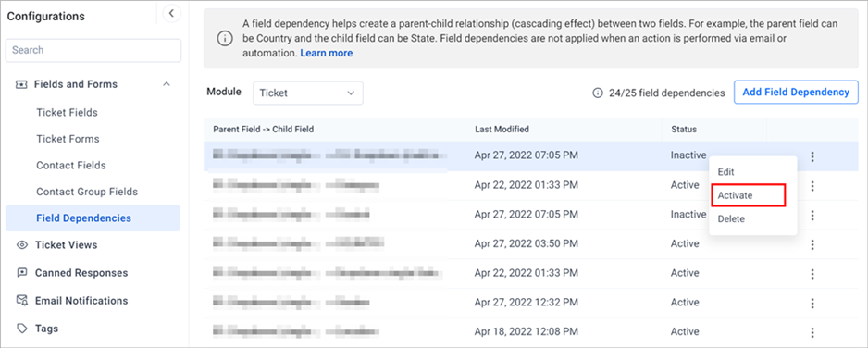Open the Module Ticket dropdown
This screenshot has width=868, height=348.
pos(308,93)
